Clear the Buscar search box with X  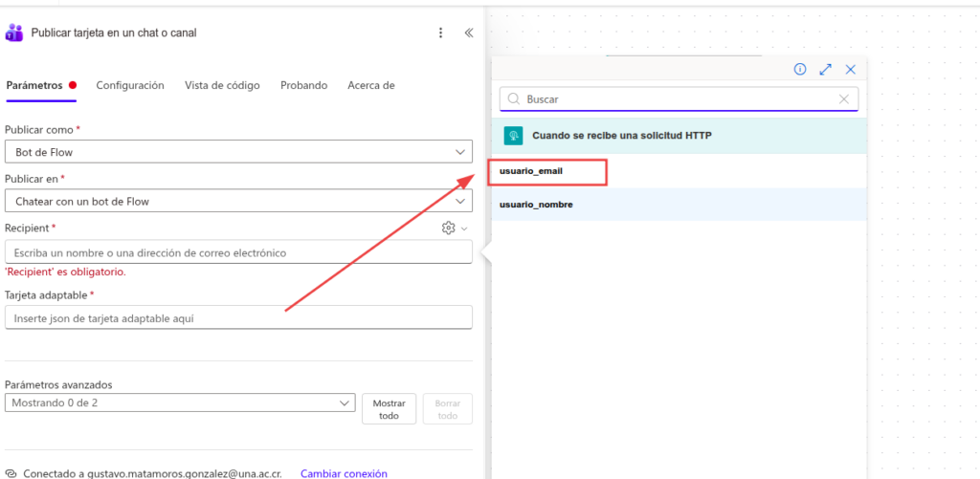point(844,98)
